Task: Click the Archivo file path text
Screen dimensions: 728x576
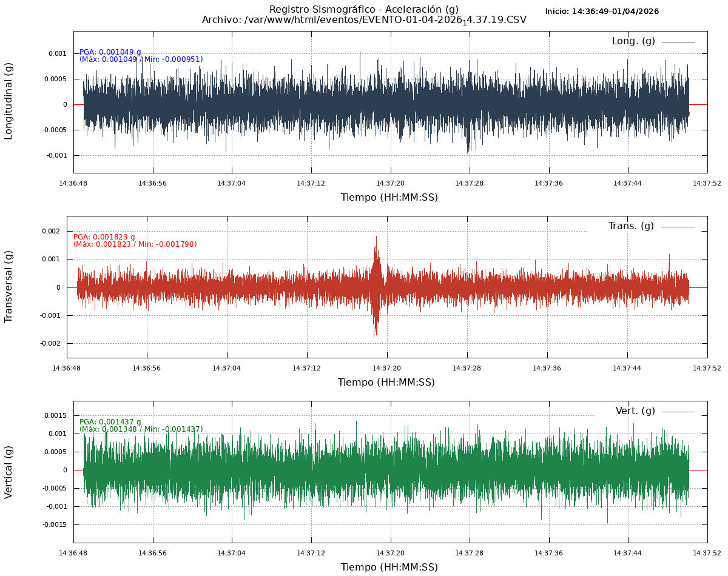Action: [x=364, y=20]
